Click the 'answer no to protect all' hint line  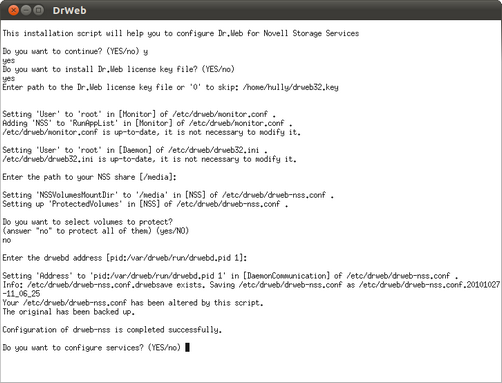(x=96, y=231)
